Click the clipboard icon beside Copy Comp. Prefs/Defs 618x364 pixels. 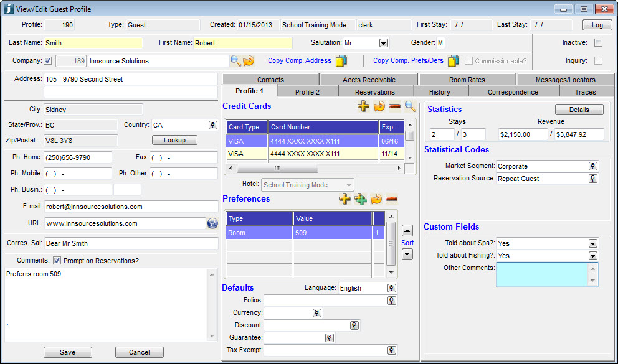pyautogui.click(x=454, y=60)
